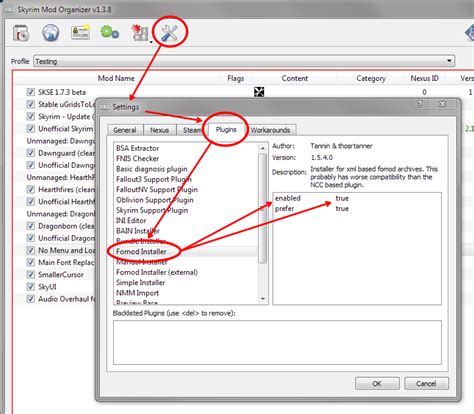Toggle the SmallerCursor mod checkbox
The image size is (474, 414).
tap(30, 275)
